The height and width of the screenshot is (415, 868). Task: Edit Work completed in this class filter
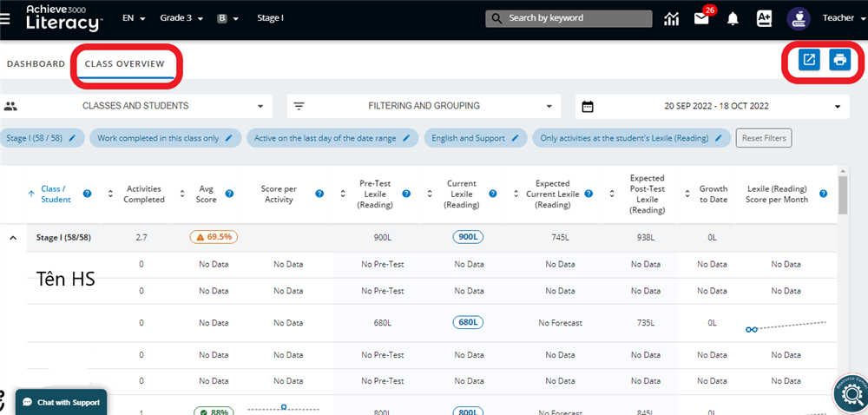(x=228, y=138)
